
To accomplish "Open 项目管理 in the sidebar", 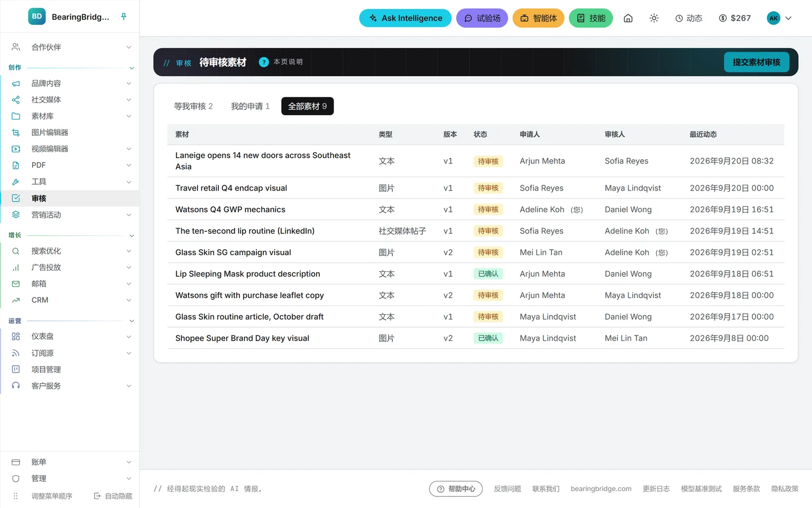I will pyautogui.click(x=70, y=369).
